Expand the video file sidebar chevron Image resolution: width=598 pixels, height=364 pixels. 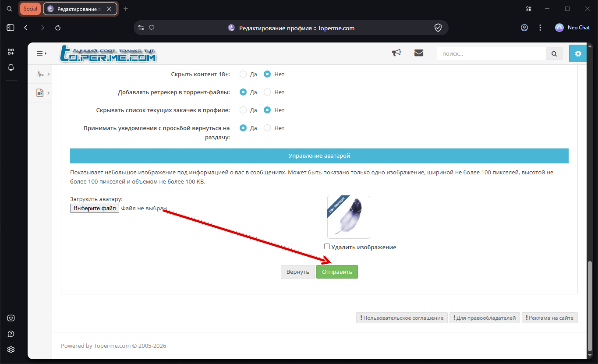[x=48, y=93]
